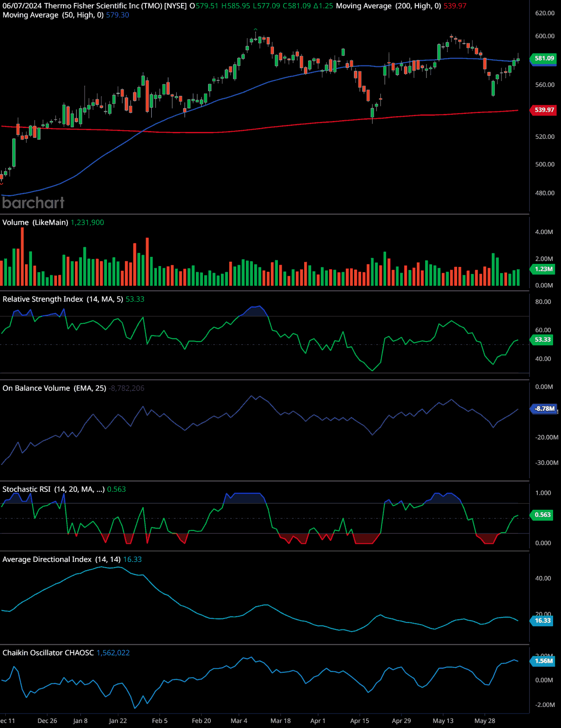
Task: Click the May 13 date label
Action: click(x=443, y=721)
